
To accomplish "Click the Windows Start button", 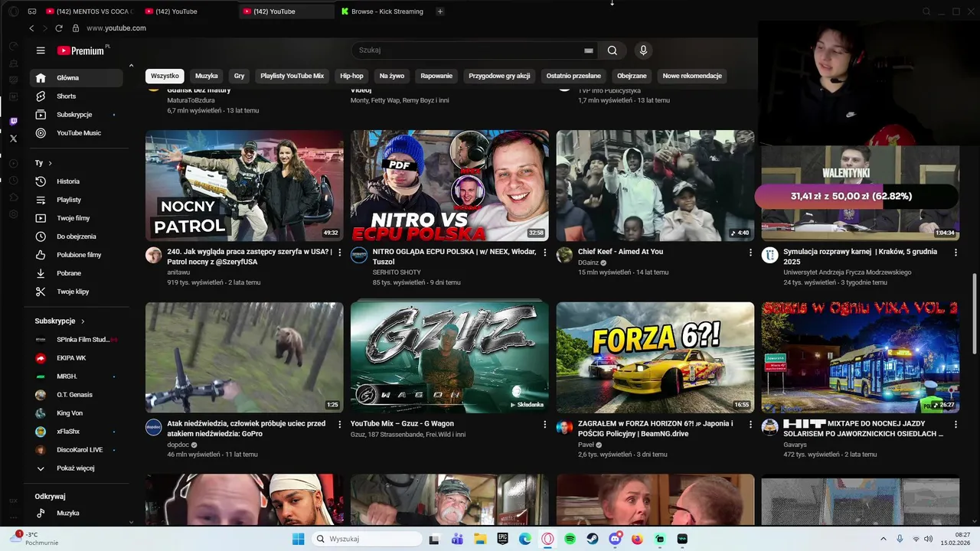I will [x=298, y=539].
